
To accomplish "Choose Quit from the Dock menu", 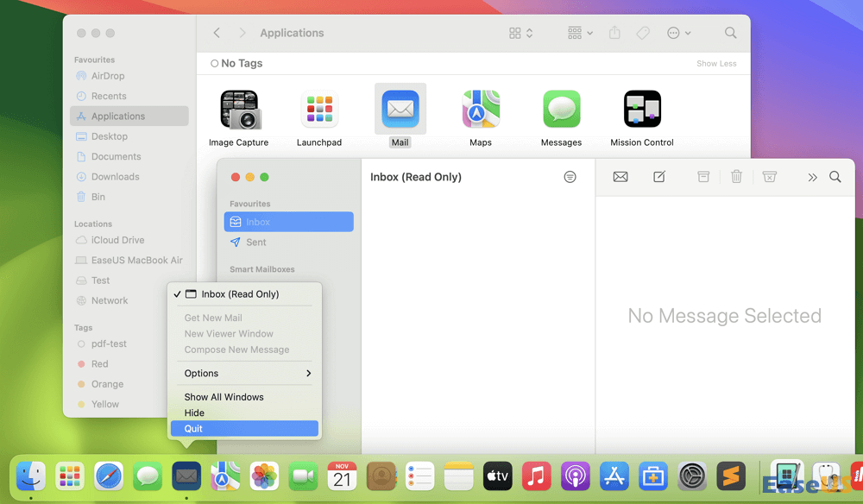I will (x=194, y=429).
